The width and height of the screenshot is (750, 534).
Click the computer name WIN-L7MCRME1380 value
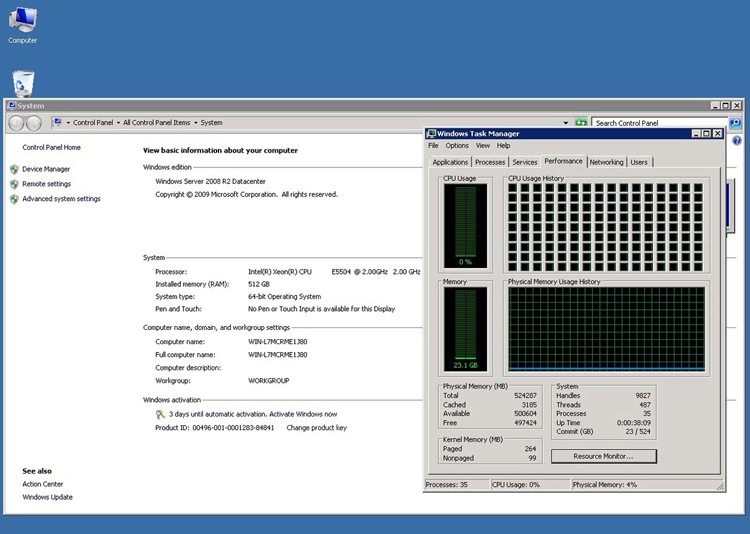[277, 342]
